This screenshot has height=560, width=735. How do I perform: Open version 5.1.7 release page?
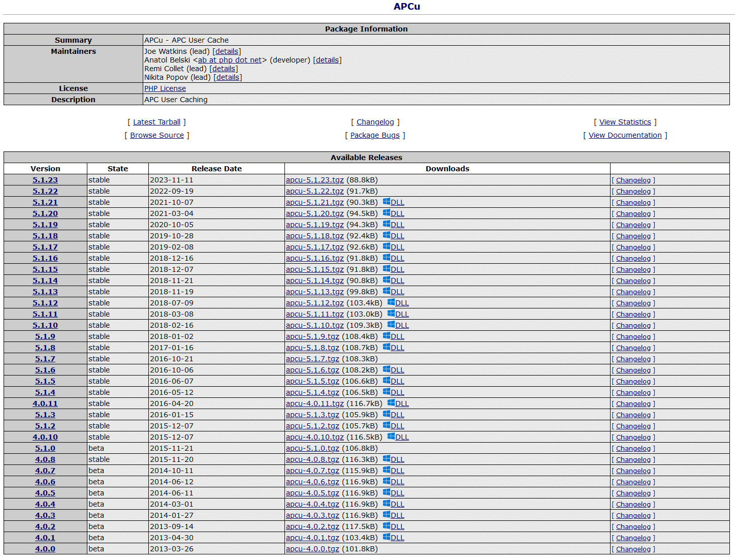[45, 359]
